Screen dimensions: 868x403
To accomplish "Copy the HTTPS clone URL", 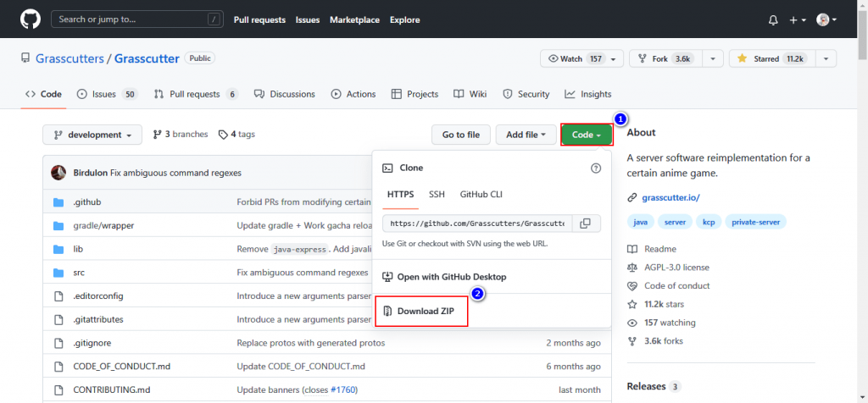I will point(585,224).
